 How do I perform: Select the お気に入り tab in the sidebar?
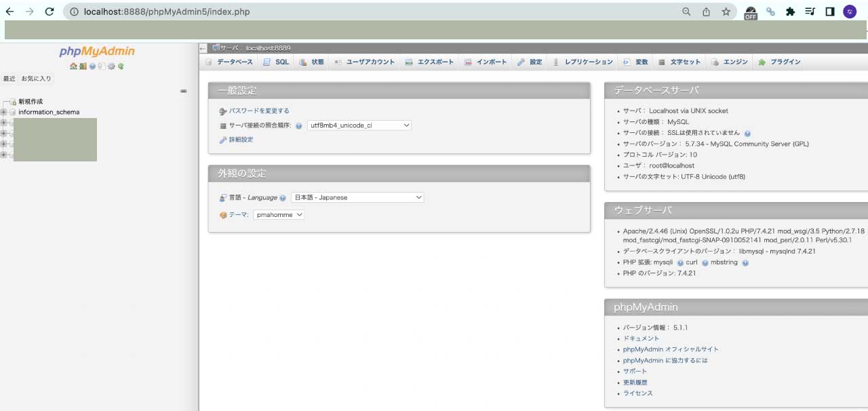(36, 79)
